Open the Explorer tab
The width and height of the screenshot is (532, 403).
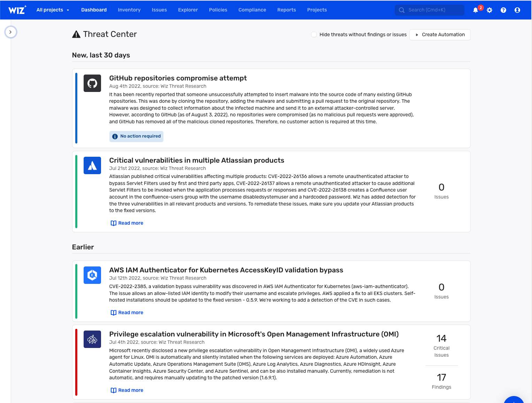pos(188,10)
